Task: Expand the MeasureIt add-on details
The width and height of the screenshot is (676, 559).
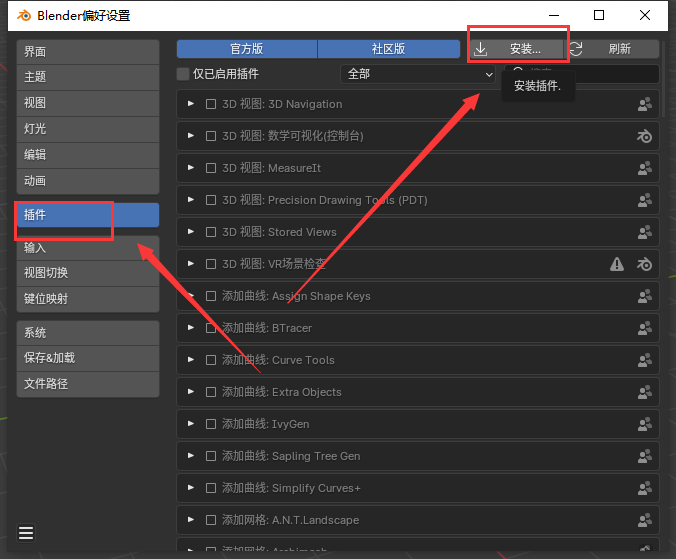Action: (x=191, y=168)
